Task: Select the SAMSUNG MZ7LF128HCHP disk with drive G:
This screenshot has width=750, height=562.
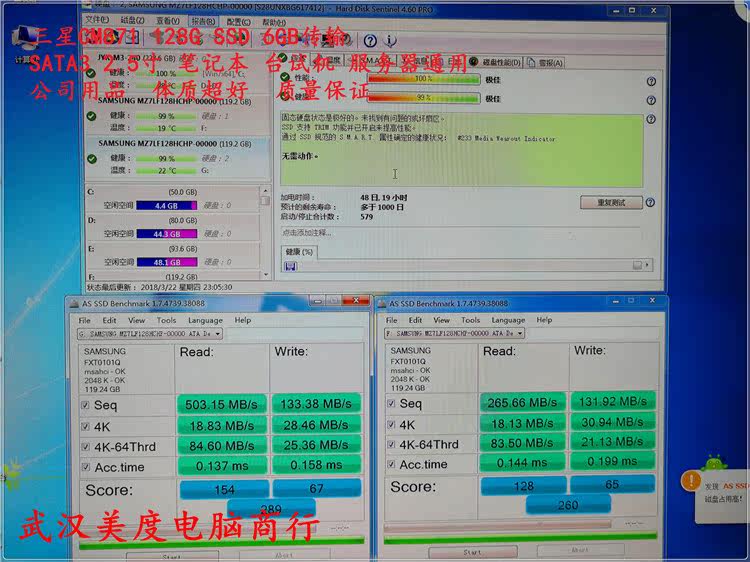Action: click(x=177, y=157)
